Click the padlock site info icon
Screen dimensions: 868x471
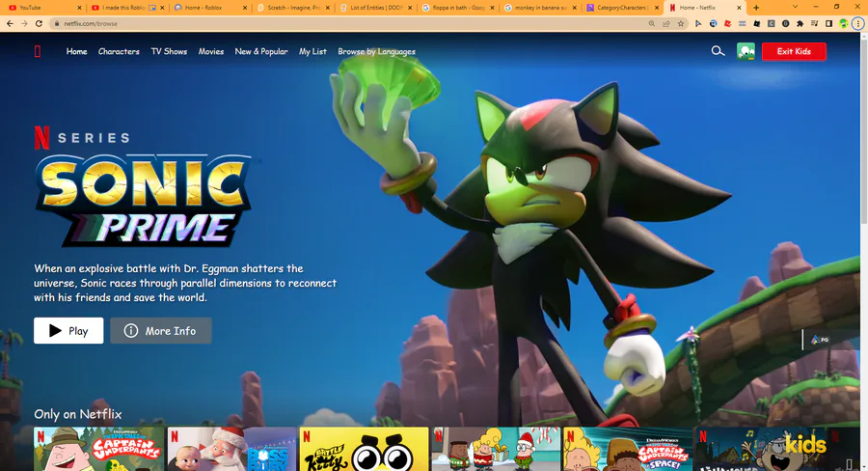point(57,24)
